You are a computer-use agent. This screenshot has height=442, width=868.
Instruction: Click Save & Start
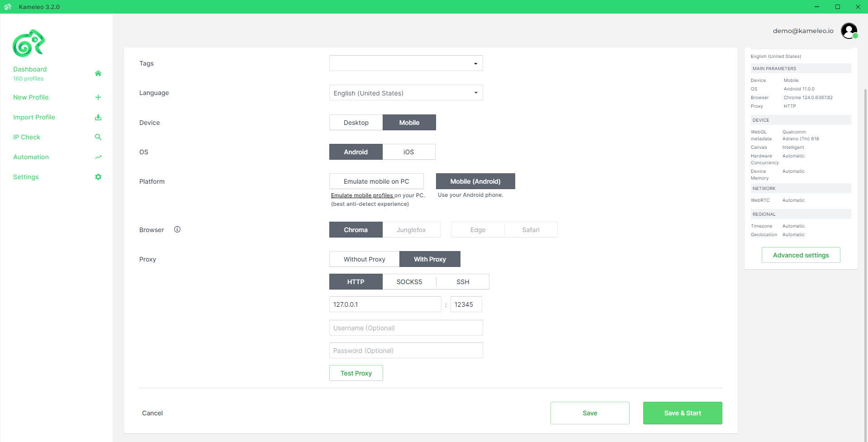pos(683,413)
